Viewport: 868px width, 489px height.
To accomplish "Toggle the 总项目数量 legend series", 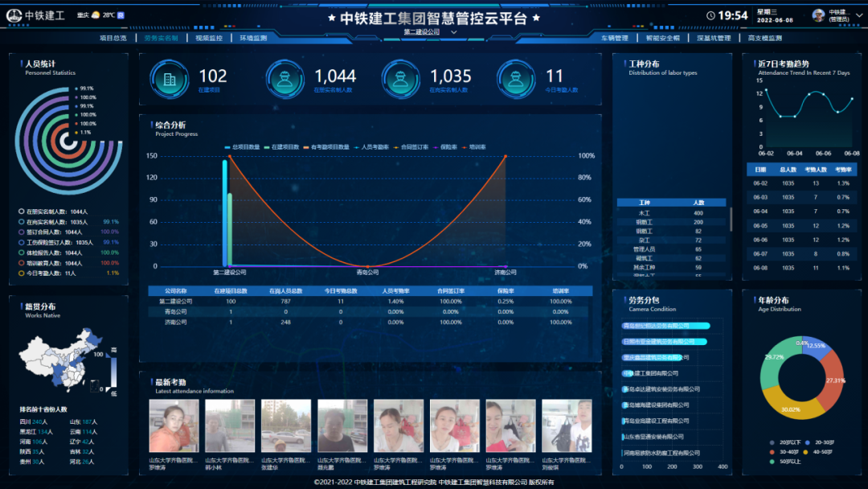I will point(243,147).
